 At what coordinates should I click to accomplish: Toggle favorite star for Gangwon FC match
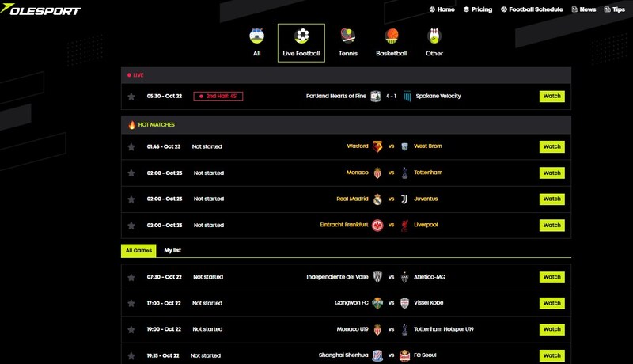(131, 304)
